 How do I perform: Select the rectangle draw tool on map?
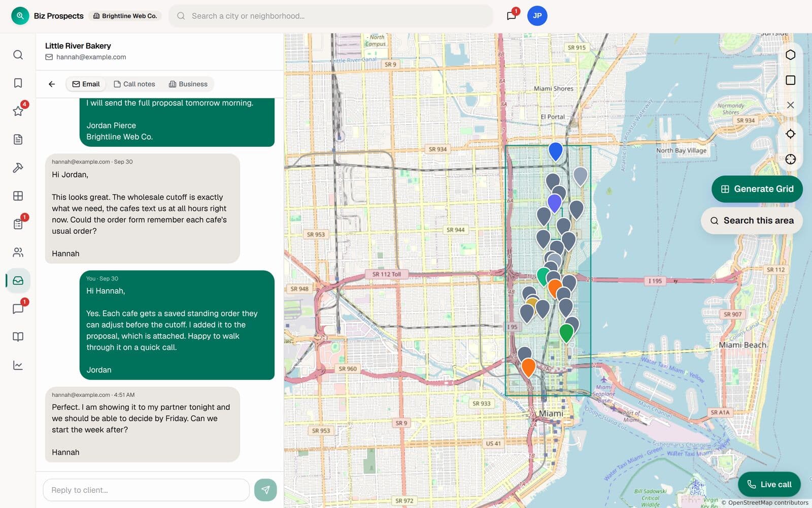[790, 80]
